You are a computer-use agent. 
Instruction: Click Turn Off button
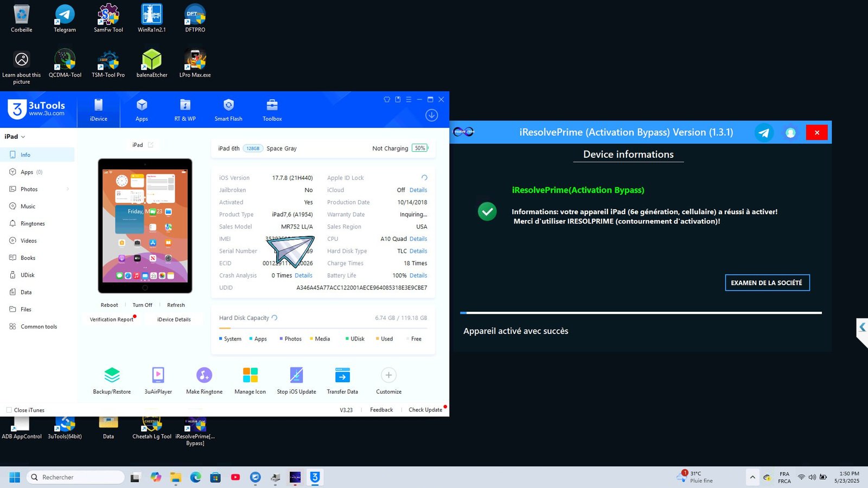pyautogui.click(x=142, y=305)
